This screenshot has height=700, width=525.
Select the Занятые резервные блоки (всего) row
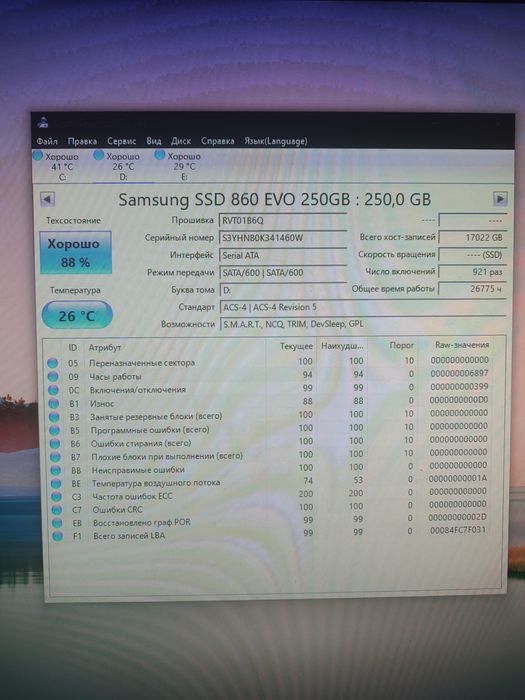tap(269, 415)
